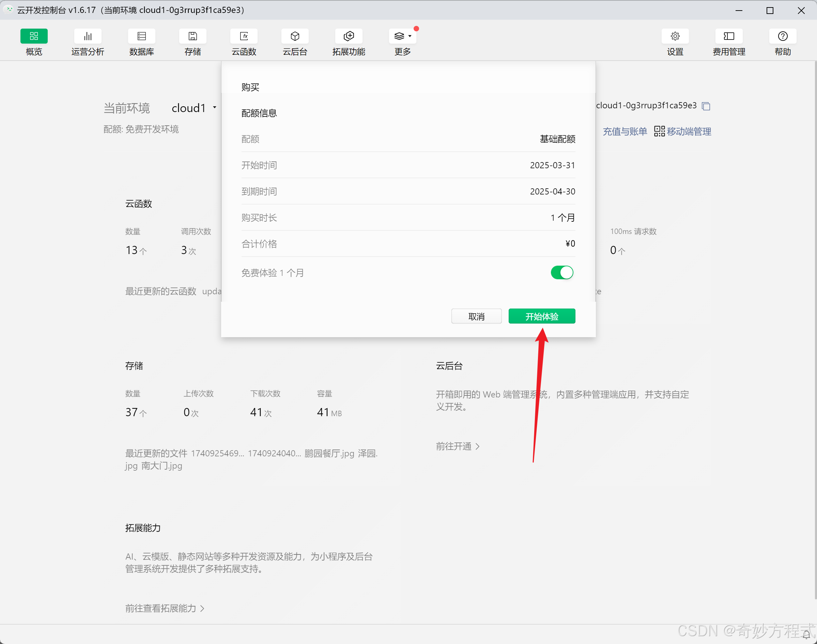817x644 pixels.
Task: Follow the 前往查看拓展能力 link
Action: coord(165,608)
